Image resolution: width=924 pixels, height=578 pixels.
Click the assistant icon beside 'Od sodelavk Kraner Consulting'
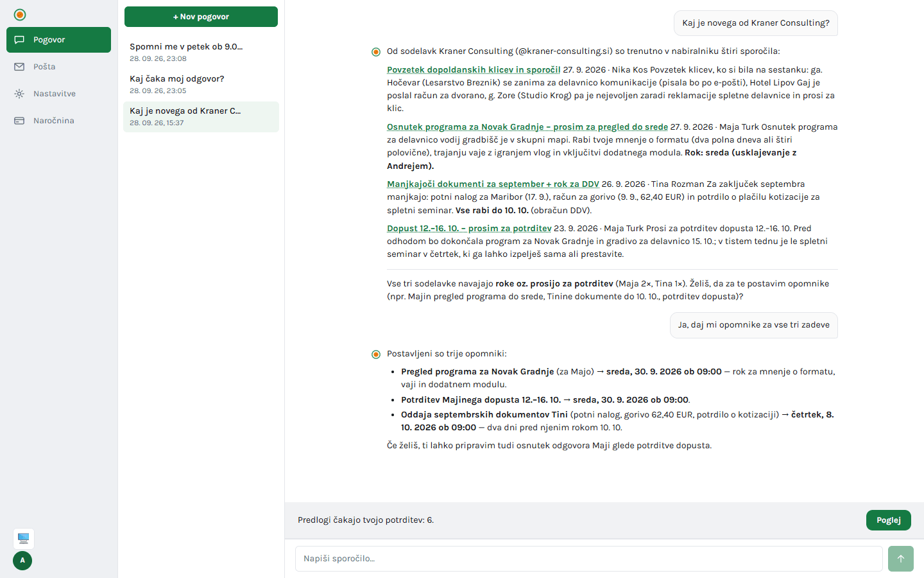click(376, 52)
